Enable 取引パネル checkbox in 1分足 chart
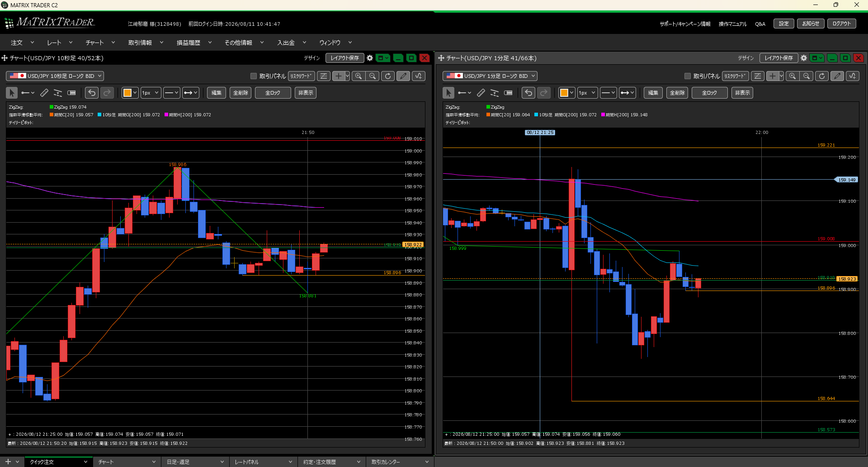Viewport: 868px width, 467px height. [x=688, y=76]
